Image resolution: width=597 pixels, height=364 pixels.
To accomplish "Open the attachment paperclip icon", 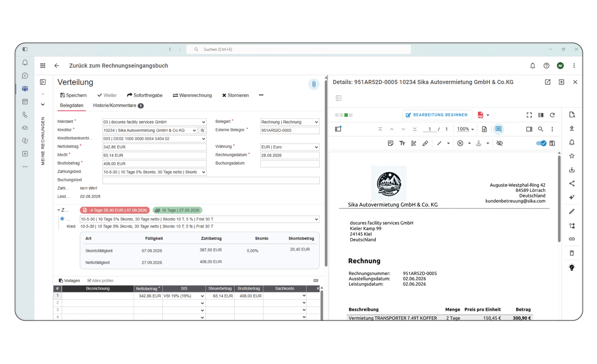I will (314, 84).
